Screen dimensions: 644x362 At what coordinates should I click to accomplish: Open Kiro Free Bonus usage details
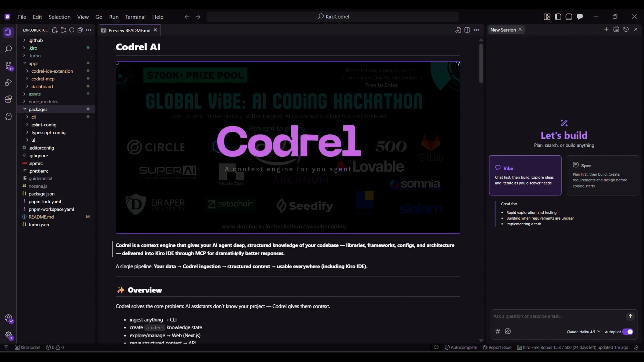coord(572,347)
